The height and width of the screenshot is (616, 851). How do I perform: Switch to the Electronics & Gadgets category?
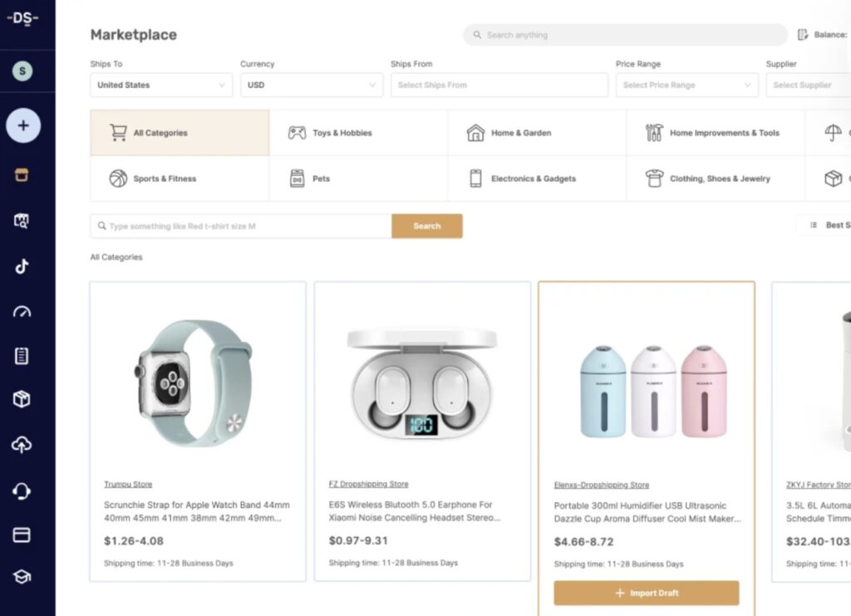click(x=536, y=178)
